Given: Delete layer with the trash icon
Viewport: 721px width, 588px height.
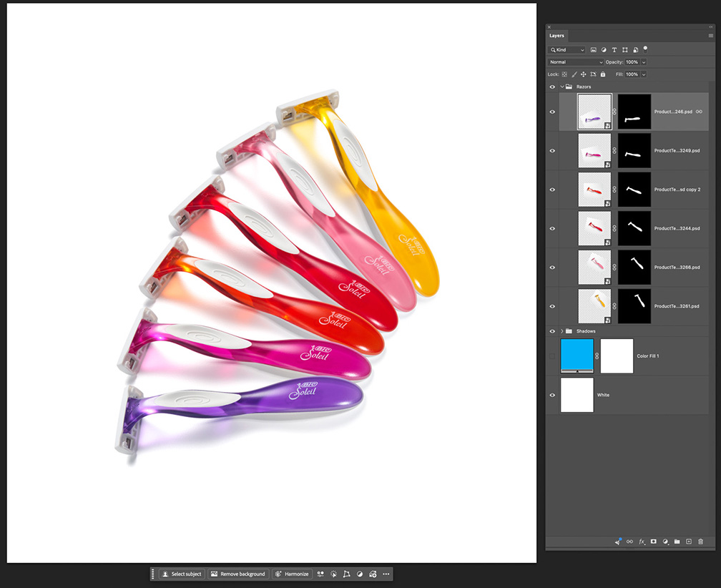Looking at the screenshot, I should [x=700, y=542].
